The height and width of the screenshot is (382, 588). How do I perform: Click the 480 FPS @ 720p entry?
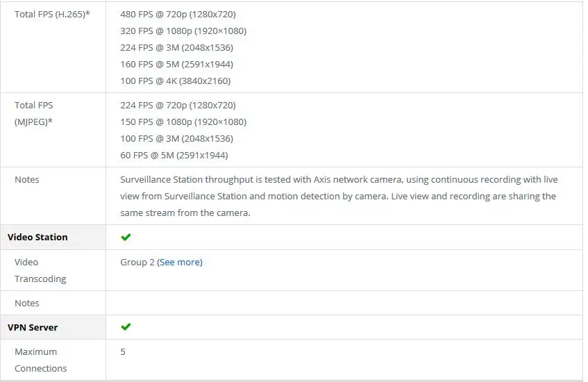pyautogui.click(x=178, y=15)
